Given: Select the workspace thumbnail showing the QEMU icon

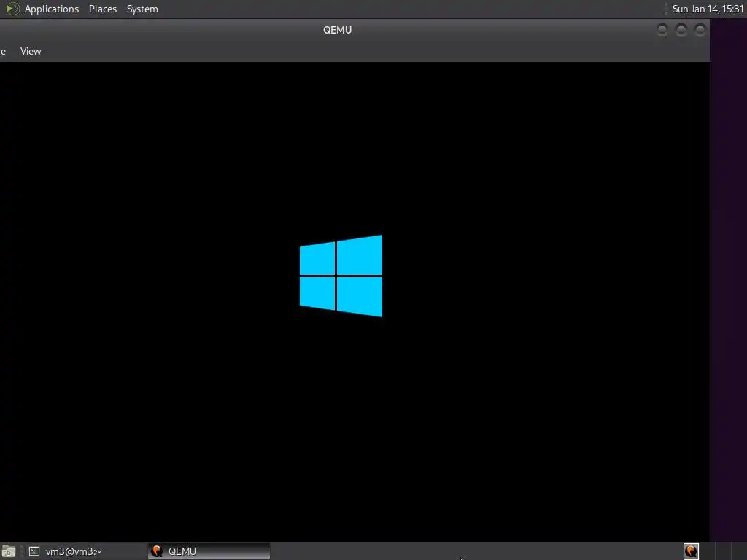Looking at the screenshot, I should (692, 551).
